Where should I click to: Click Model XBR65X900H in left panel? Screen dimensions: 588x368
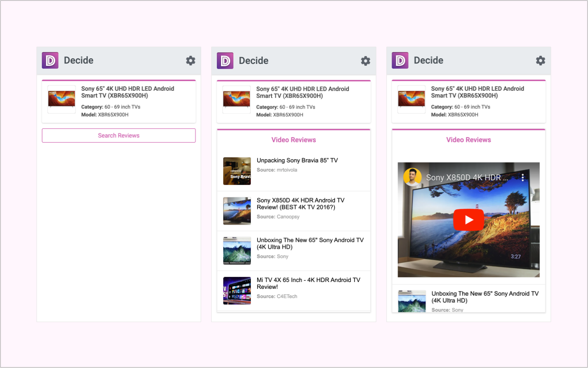coord(105,115)
